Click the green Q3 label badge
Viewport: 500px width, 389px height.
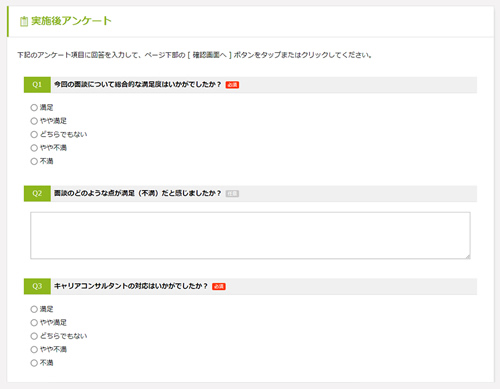(x=37, y=286)
